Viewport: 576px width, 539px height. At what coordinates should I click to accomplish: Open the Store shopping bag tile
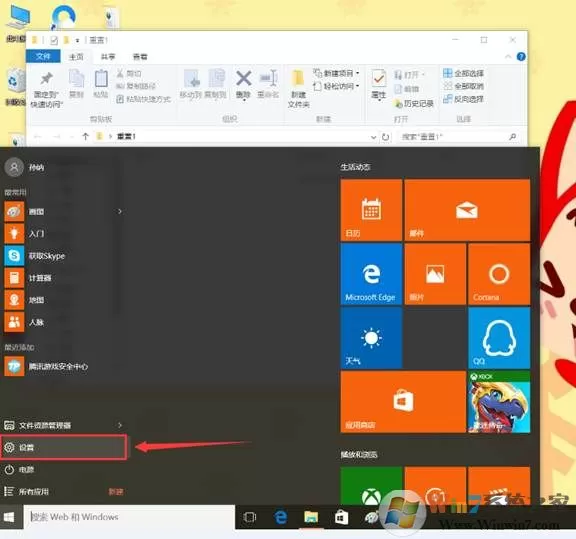403,402
